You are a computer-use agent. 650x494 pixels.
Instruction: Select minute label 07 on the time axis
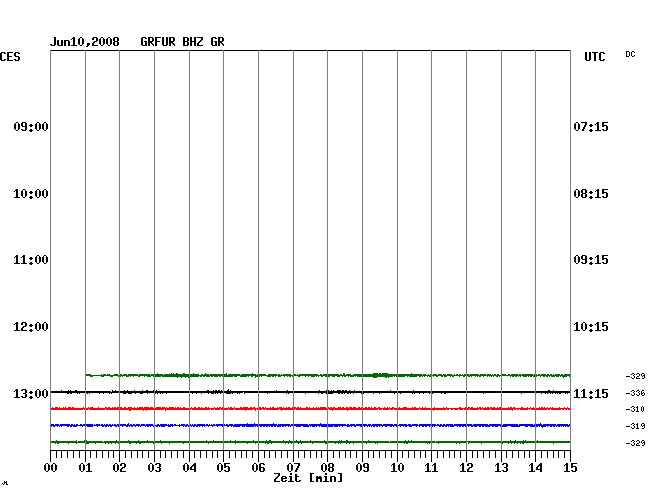293,468
